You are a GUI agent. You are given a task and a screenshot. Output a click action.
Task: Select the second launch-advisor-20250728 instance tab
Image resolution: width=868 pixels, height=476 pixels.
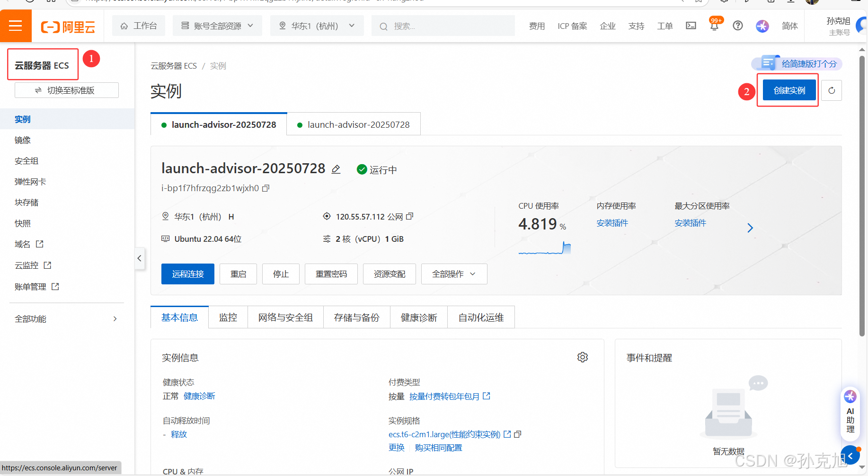(354, 124)
